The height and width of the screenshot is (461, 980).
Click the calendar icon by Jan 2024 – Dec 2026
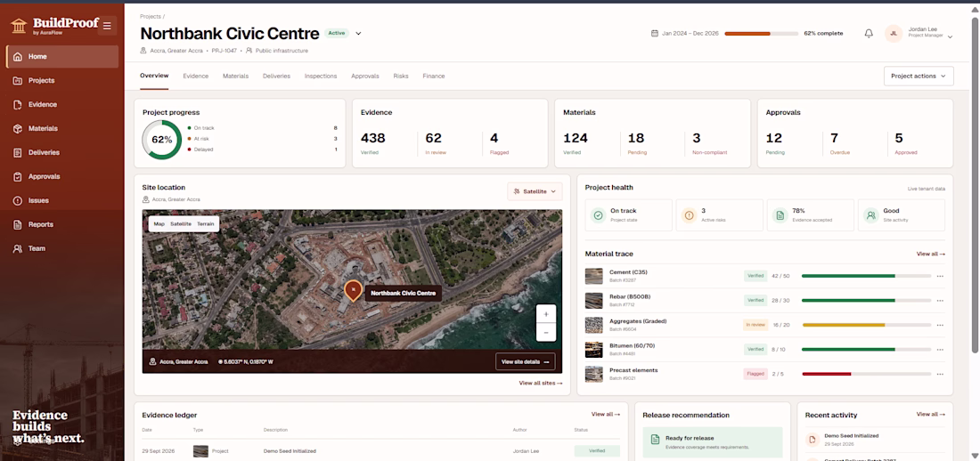pos(655,33)
